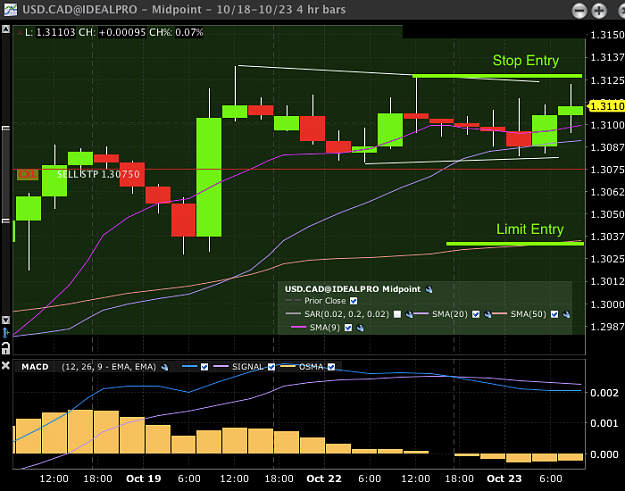Open settings wrench beside USD.CAD@IDEALPRO Midpoint legend
This screenshot has height=491, width=625.
(x=429, y=290)
